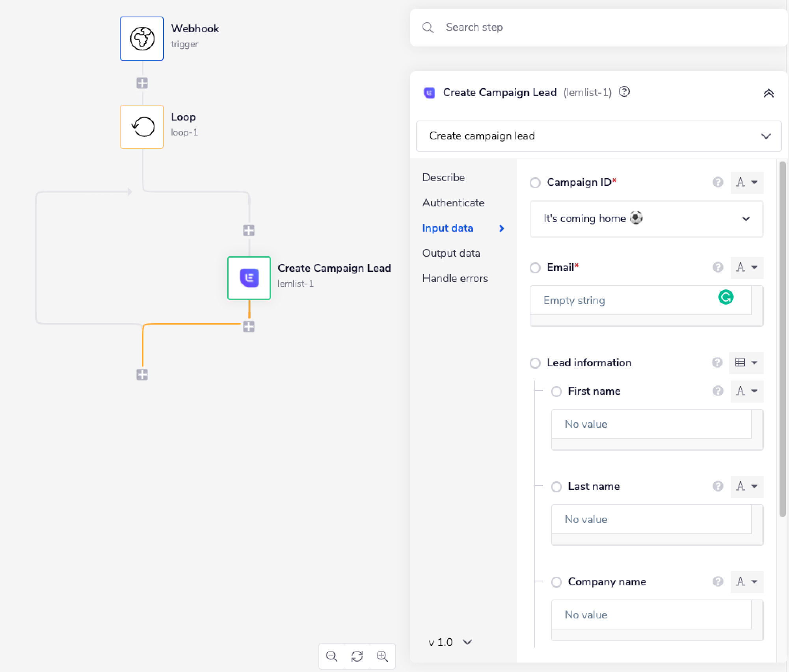Viewport: 789px width, 672px height.
Task: Click the properties panel vertical scrollbar
Action: [782, 339]
